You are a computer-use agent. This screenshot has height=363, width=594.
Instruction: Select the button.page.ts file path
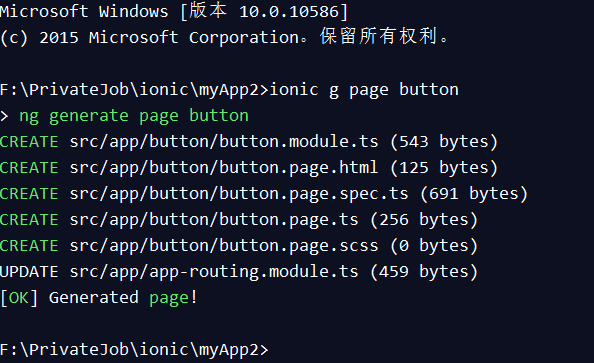click(x=214, y=220)
